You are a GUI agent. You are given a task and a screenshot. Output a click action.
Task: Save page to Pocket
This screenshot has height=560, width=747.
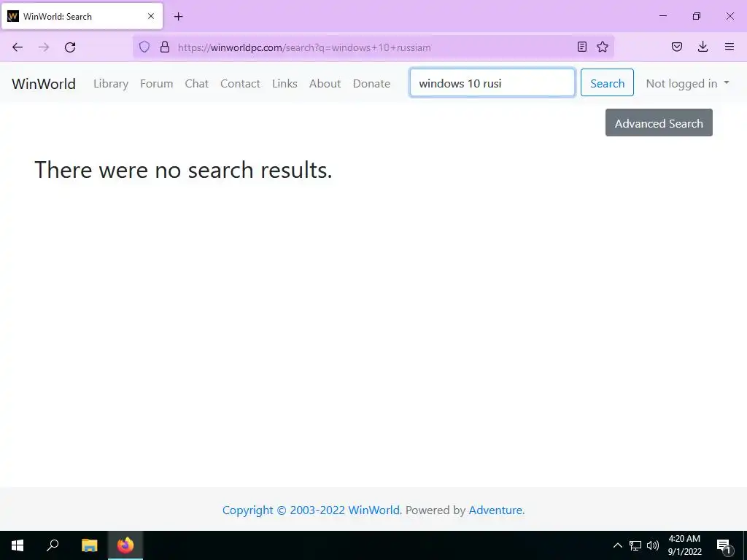[x=677, y=47]
